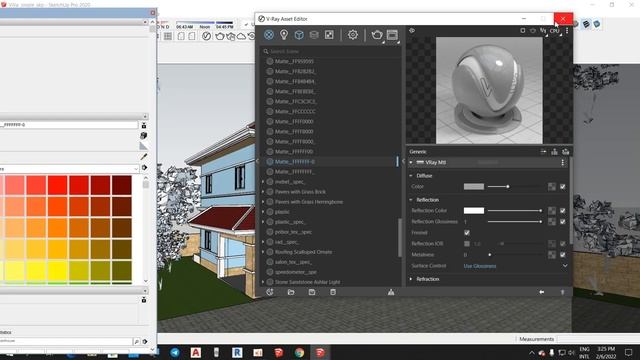This screenshot has width=640, height=360.
Task: Uncheck the Fresnel checkbox
Action: click(467, 233)
